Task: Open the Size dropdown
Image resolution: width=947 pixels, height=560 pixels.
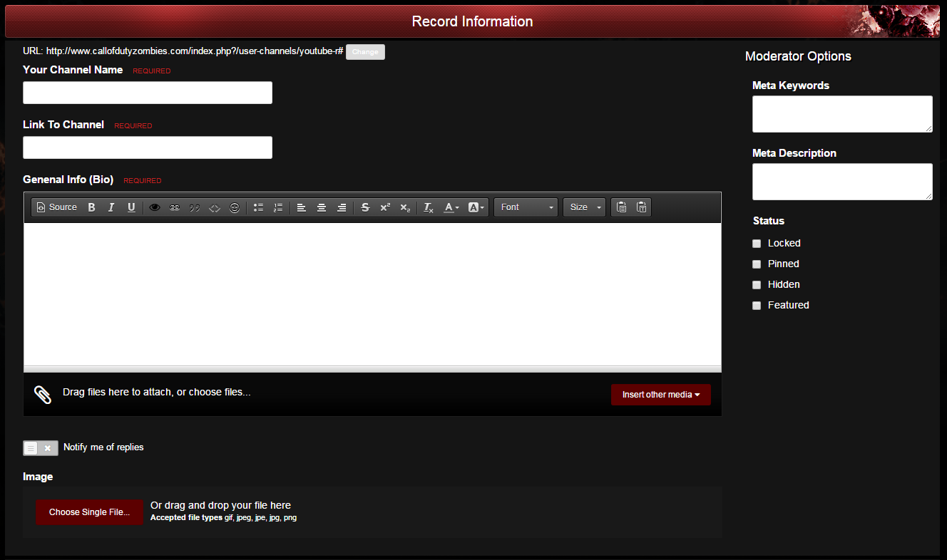Action: coord(585,207)
